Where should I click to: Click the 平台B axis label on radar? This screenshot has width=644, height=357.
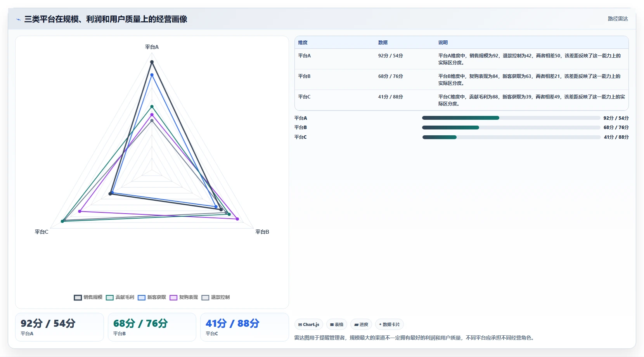point(262,232)
